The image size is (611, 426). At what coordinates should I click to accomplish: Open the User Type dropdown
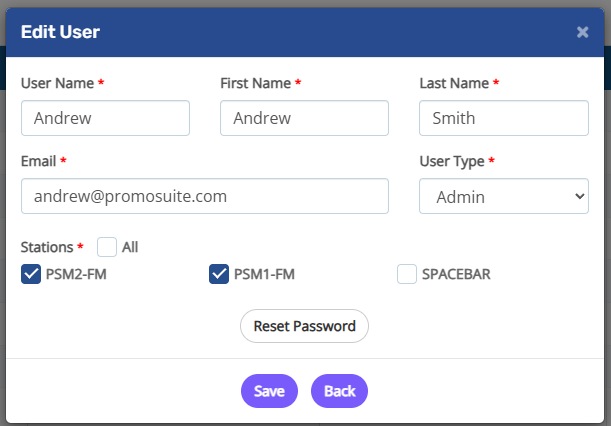[x=503, y=196]
